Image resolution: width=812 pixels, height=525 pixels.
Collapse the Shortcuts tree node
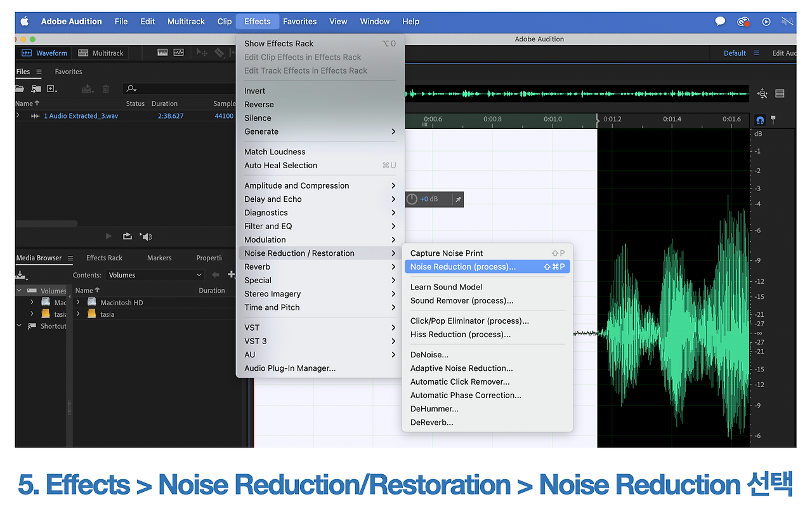coord(19,326)
